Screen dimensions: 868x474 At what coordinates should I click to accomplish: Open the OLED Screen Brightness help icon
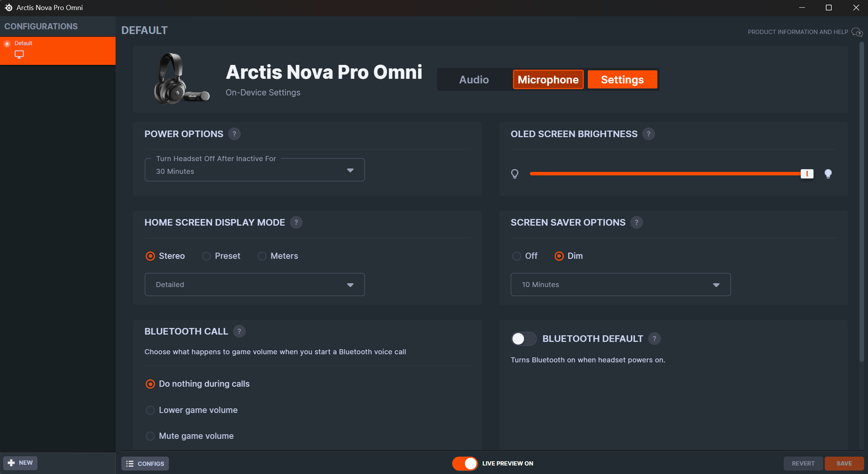point(648,134)
